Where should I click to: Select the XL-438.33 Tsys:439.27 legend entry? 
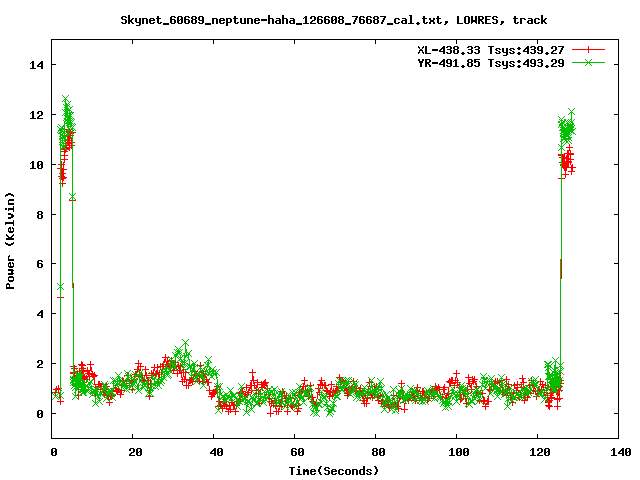point(490,50)
